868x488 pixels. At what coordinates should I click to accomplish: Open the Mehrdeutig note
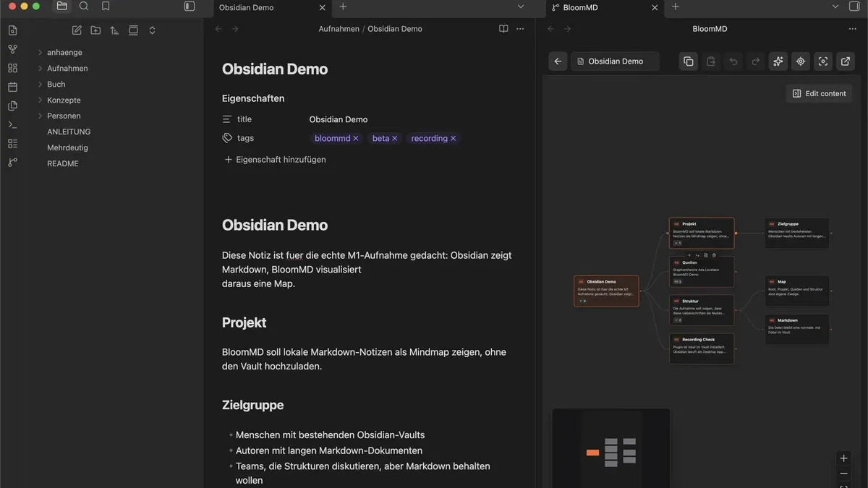(x=67, y=147)
